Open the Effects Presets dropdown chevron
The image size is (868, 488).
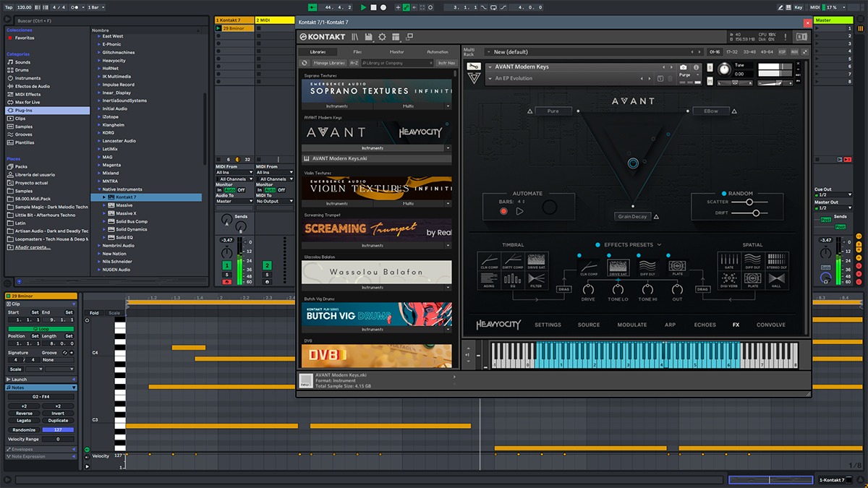659,245
